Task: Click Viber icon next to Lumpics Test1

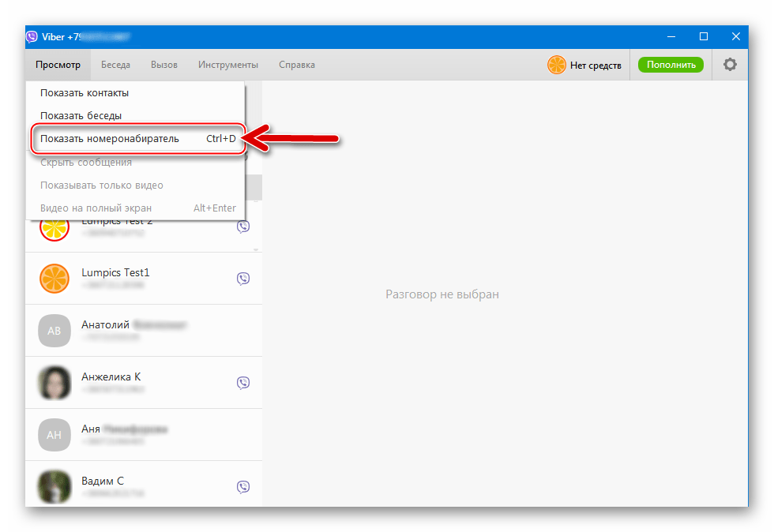Action: pos(243,279)
